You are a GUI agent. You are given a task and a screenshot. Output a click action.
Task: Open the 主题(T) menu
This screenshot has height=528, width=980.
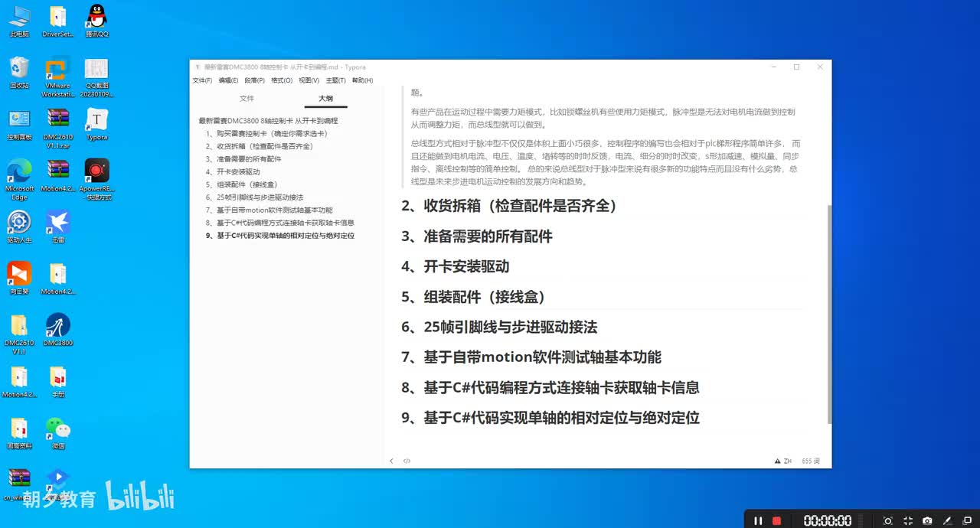[336, 80]
